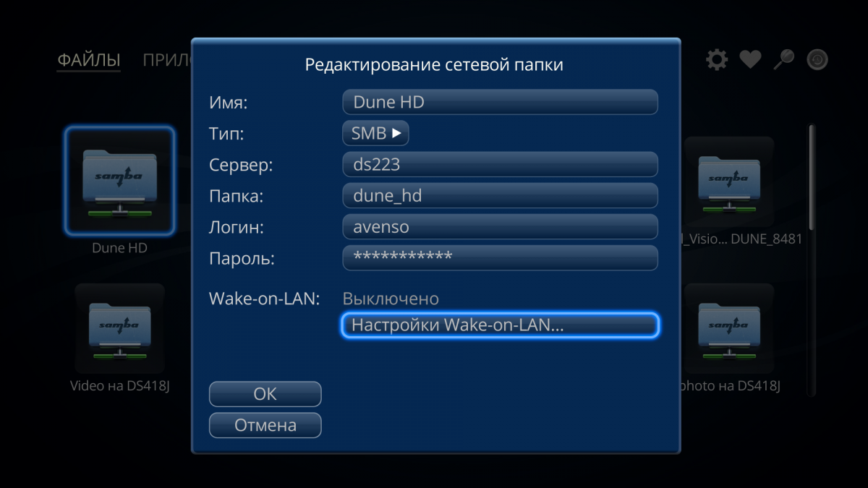
Task: Confirm the dialog with OK
Action: pos(265,394)
